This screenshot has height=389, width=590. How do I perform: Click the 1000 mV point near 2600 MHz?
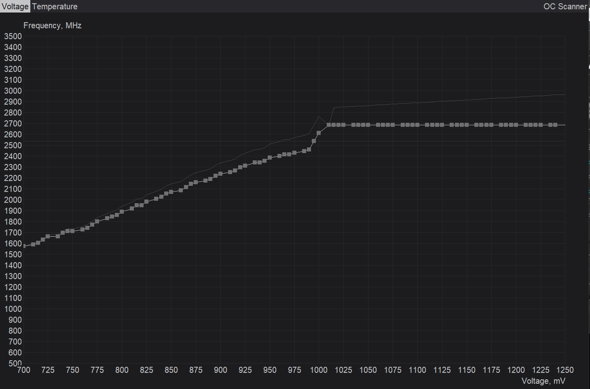(x=319, y=133)
